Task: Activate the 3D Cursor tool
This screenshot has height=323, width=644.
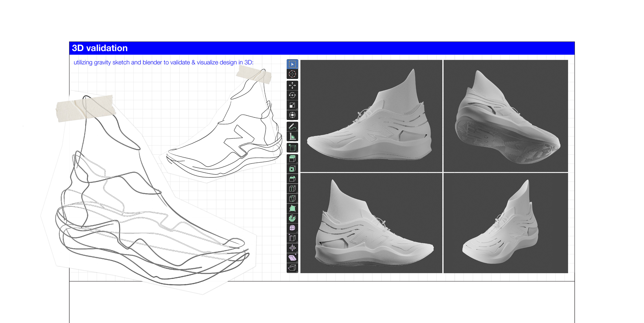Action: [x=292, y=74]
